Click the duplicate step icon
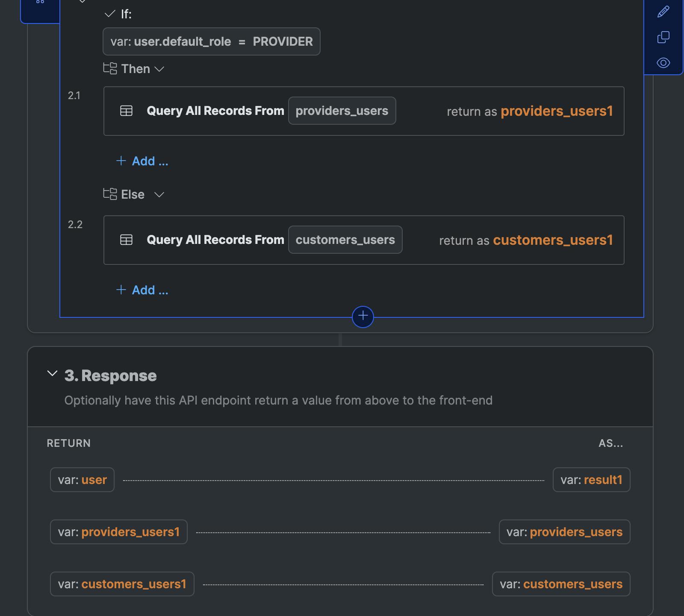The height and width of the screenshot is (616, 684). (663, 37)
